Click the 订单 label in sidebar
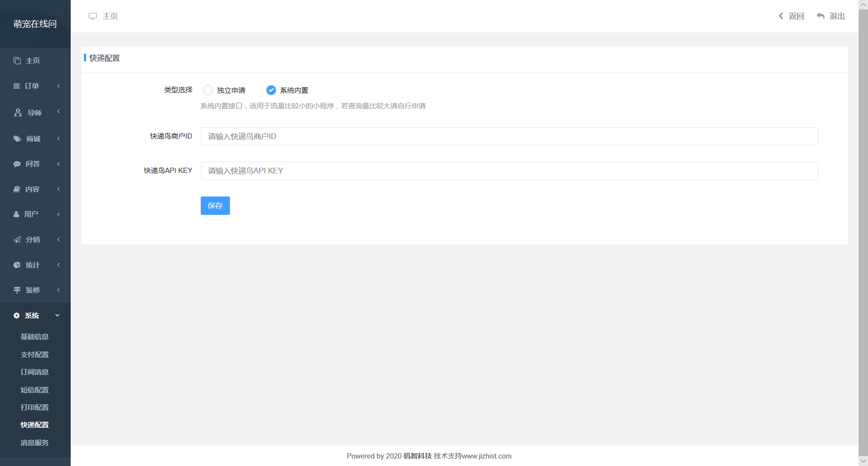868x466 pixels. tap(32, 86)
